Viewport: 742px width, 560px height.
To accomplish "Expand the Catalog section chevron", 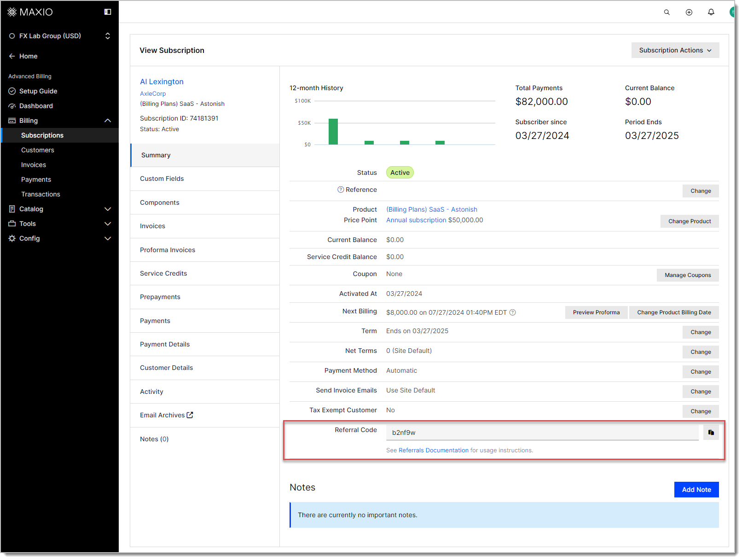I will tap(108, 209).
